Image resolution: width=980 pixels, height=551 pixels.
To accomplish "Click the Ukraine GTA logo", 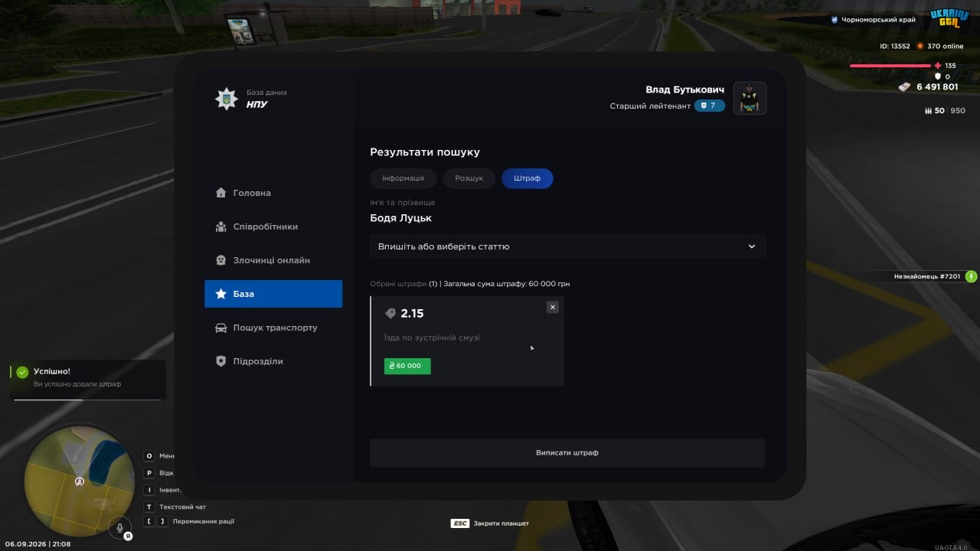I will [x=949, y=18].
